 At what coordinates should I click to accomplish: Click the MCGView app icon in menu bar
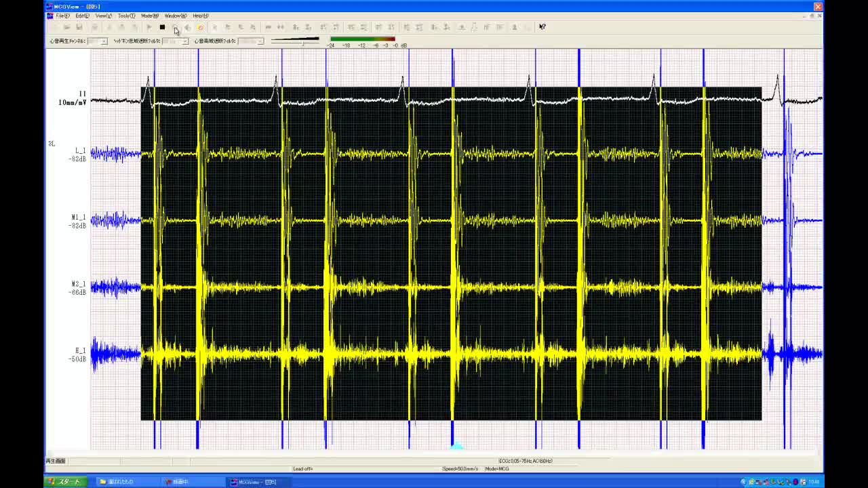[x=50, y=16]
